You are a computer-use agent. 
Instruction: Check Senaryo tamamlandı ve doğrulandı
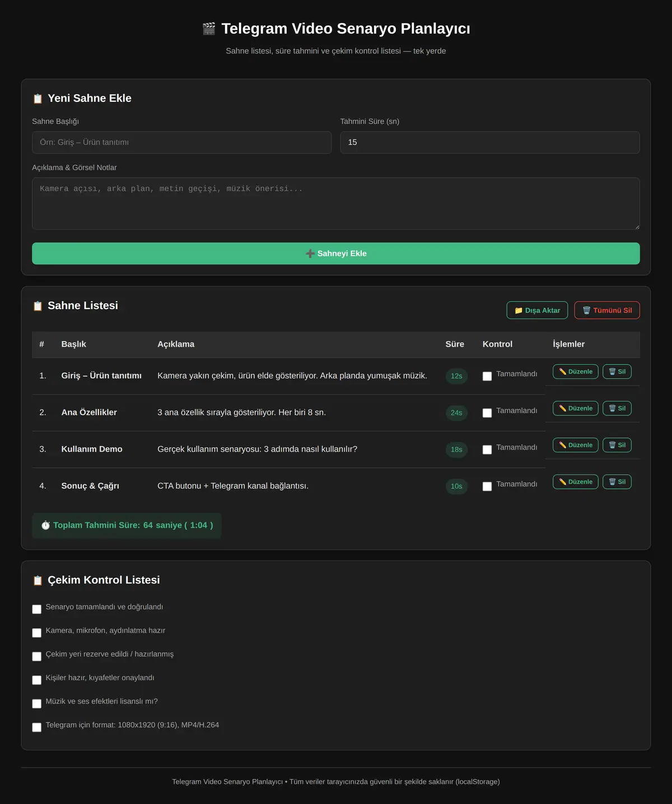[x=37, y=609]
